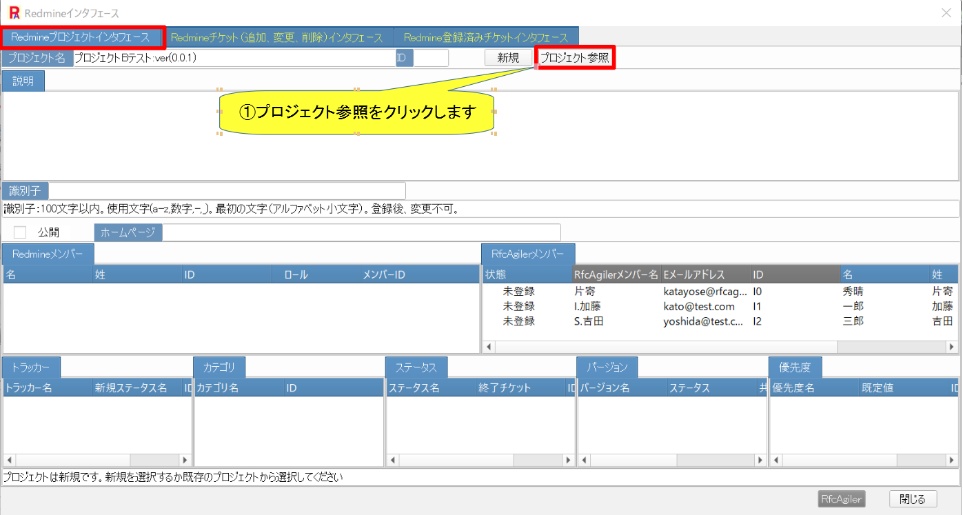963x515 pixels.
Task: Sort by 姓 column in Redmineメンバー table
Action: (136, 274)
